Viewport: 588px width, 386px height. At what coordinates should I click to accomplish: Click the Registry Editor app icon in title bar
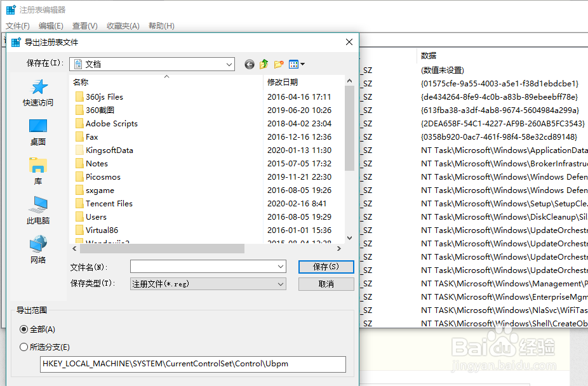(x=11, y=10)
